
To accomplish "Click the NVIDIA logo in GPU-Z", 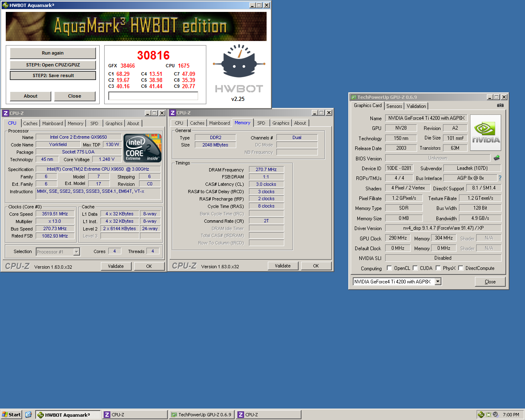I will coord(486,133).
